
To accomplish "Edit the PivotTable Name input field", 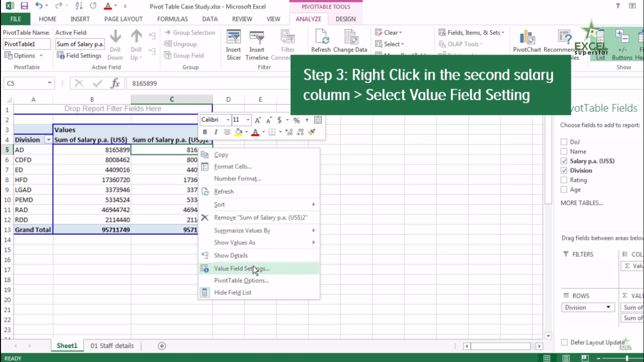I will coord(27,44).
